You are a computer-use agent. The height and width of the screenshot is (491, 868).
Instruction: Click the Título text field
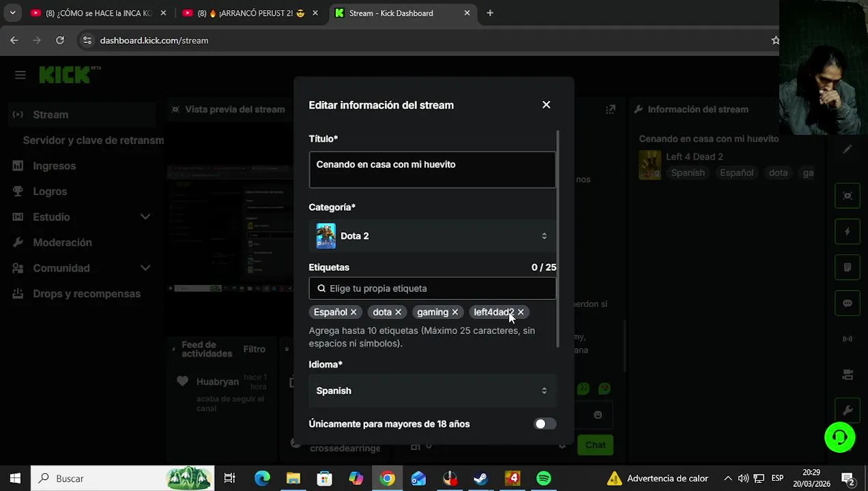pyautogui.click(x=432, y=170)
